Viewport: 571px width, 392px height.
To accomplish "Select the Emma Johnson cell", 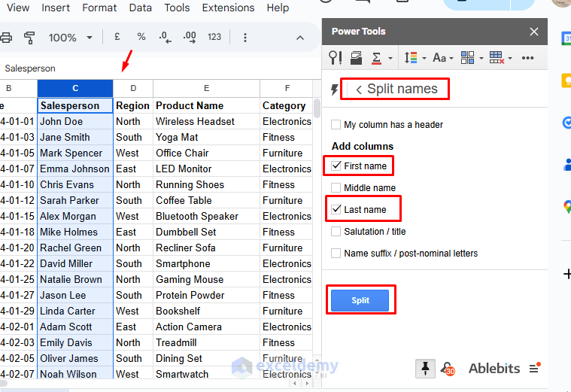I will click(x=75, y=169).
